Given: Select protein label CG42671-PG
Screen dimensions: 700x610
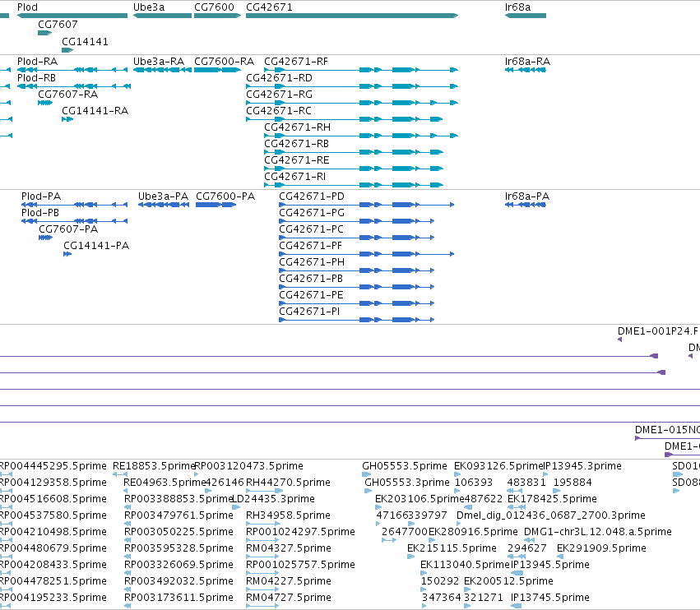Looking at the screenshot, I should [312, 213].
